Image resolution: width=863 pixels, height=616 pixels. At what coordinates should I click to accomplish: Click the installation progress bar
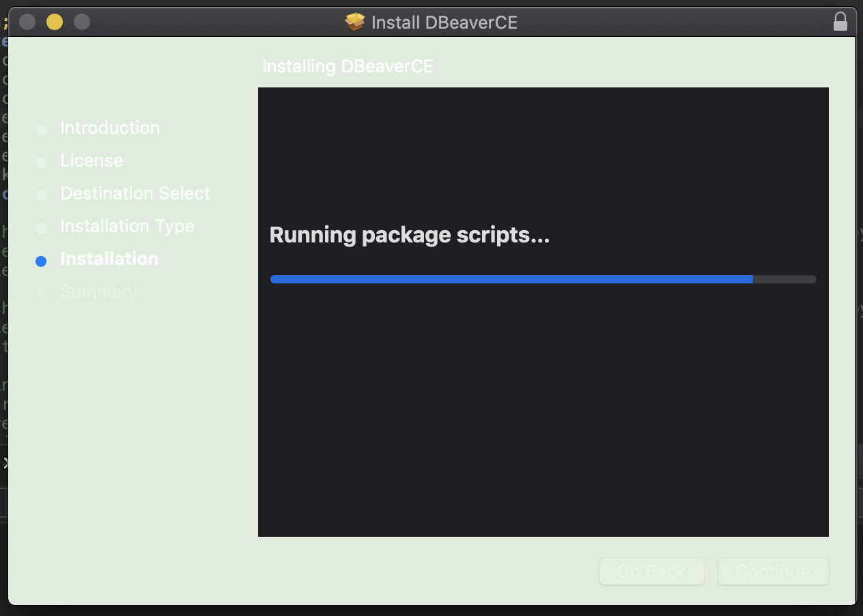coord(543,279)
